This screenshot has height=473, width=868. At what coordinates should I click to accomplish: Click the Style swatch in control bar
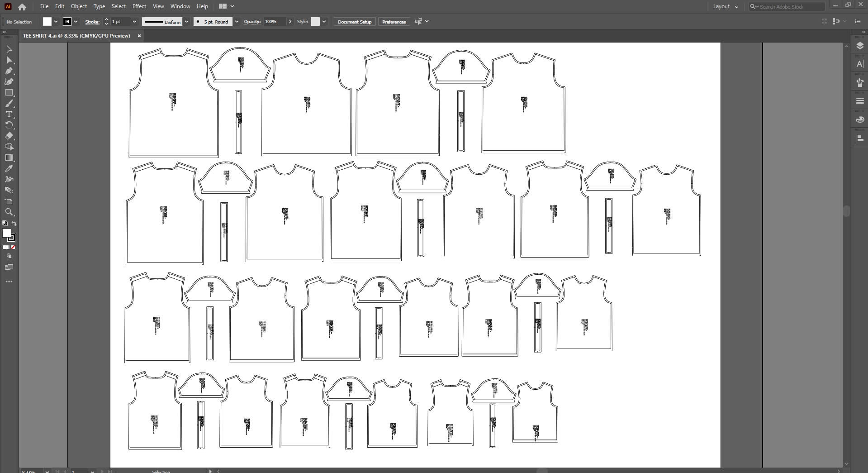[x=316, y=22]
